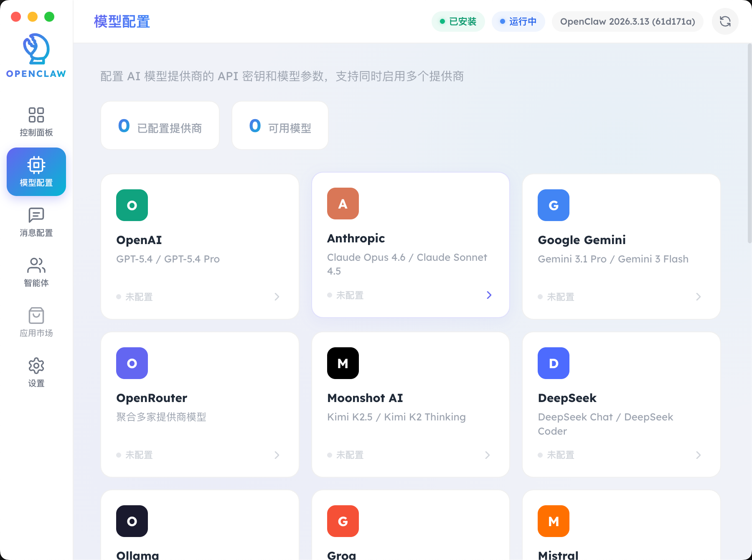Select the OpenAI provider icon
Screen dimensions: 752x560
(x=132, y=205)
